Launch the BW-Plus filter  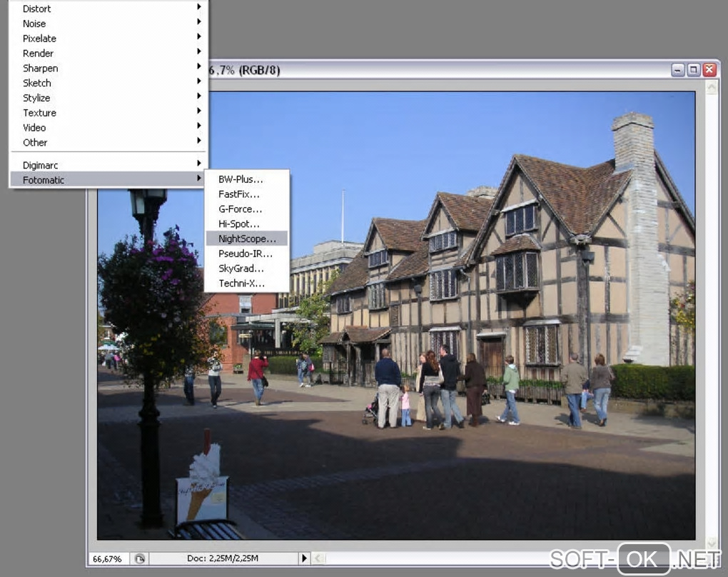click(x=246, y=179)
